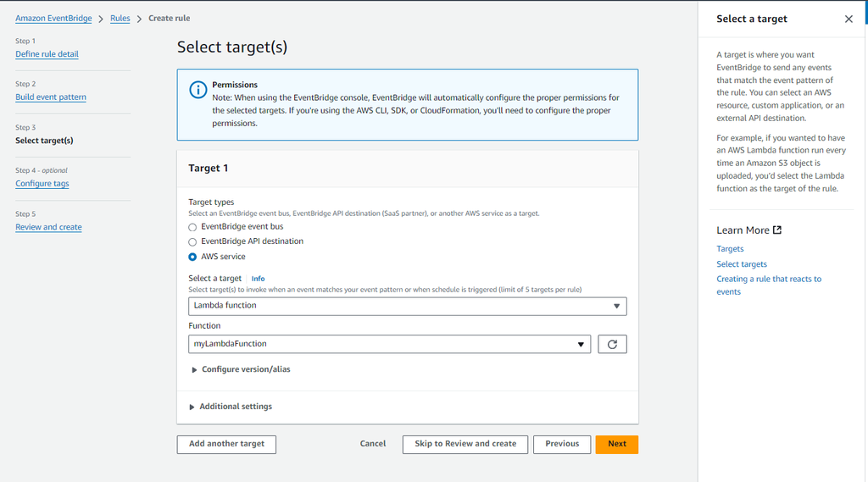Image resolution: width=868 pixels, height=482 pixels.
Task: Close the Select a target help panel
Action: point(849,19)
